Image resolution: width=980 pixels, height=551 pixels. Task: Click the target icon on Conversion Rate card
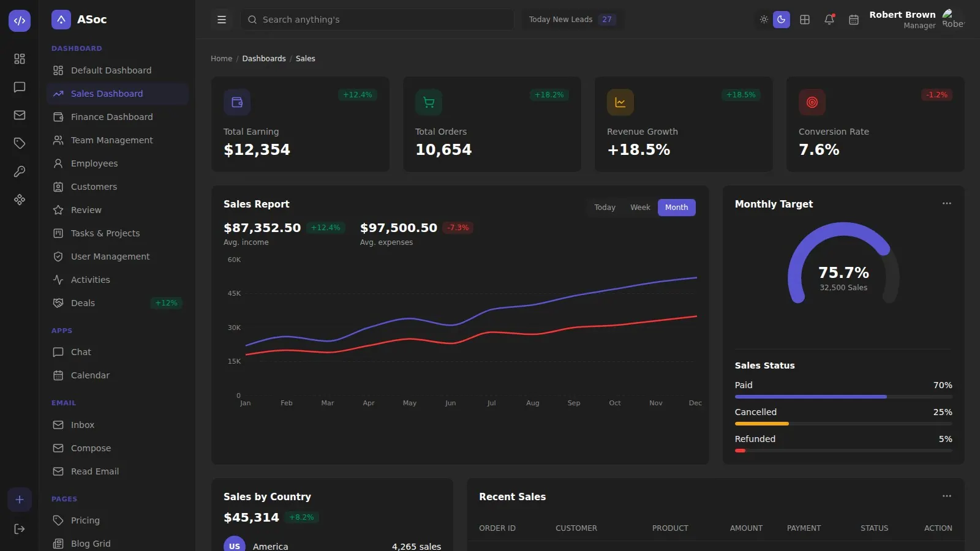[x=812, y=102]
